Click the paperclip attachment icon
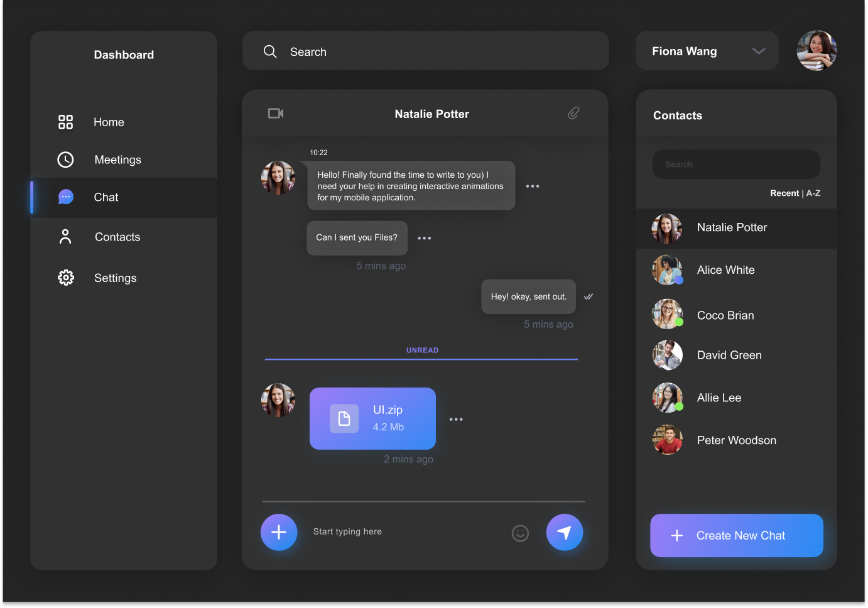 (x=573, y=113)
